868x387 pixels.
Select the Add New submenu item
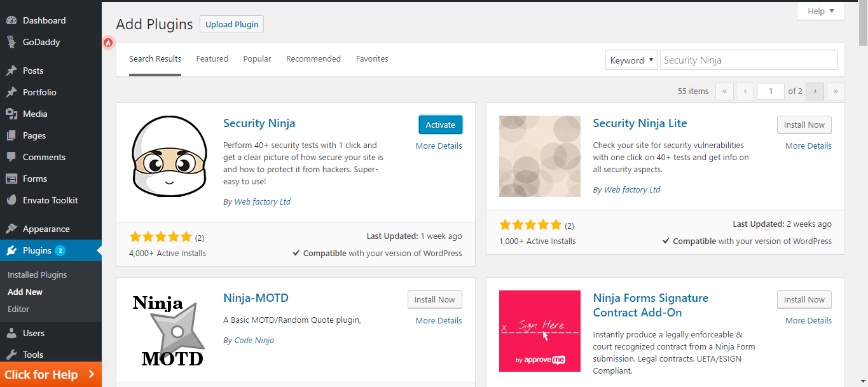click(25, 292)
